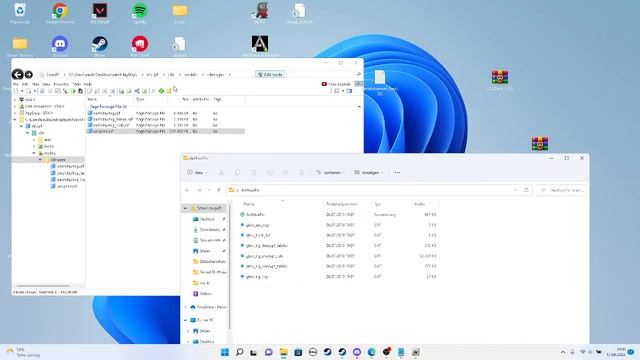Select the gtav_ng_key file

tap(257, 277)
